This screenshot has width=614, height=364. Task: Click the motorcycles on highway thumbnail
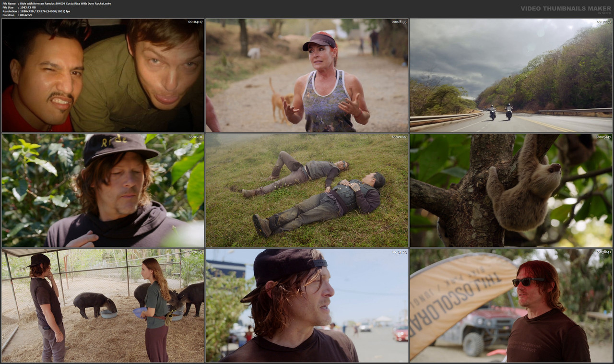510,75
